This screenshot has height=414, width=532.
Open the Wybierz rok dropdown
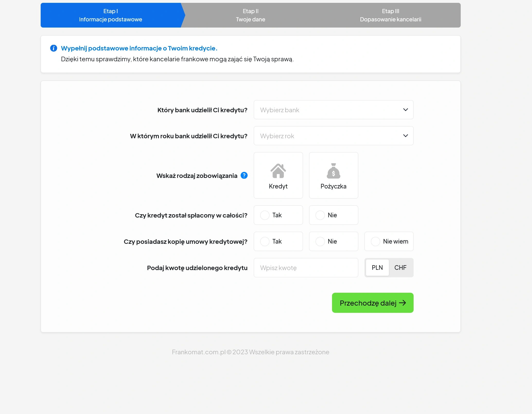pos(334,136)
